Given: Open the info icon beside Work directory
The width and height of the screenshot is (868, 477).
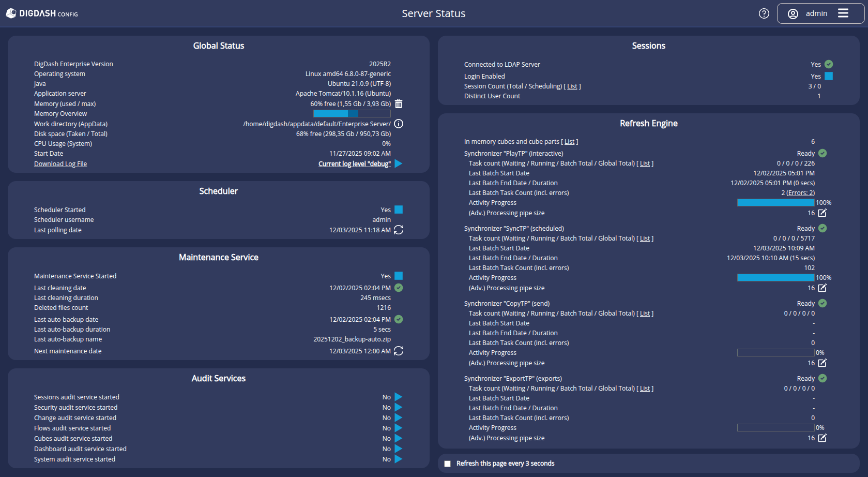Looking at the screenshot, I should point(398,124).
